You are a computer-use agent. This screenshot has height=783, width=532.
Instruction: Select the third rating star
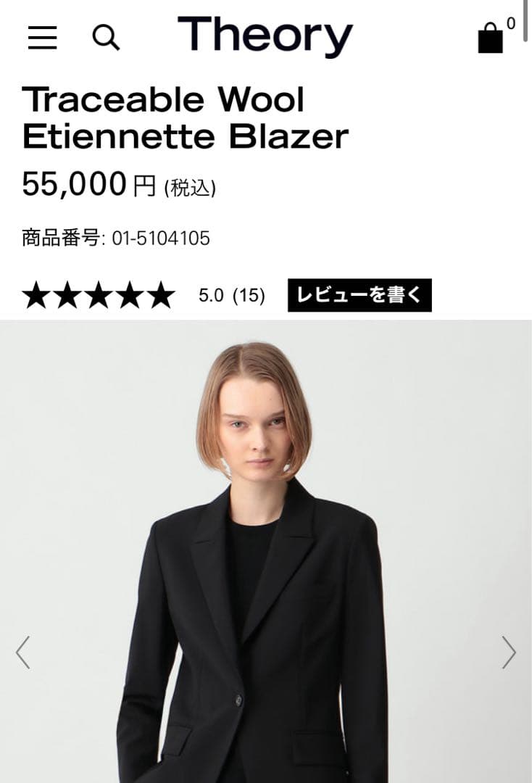tap(99, 295)
